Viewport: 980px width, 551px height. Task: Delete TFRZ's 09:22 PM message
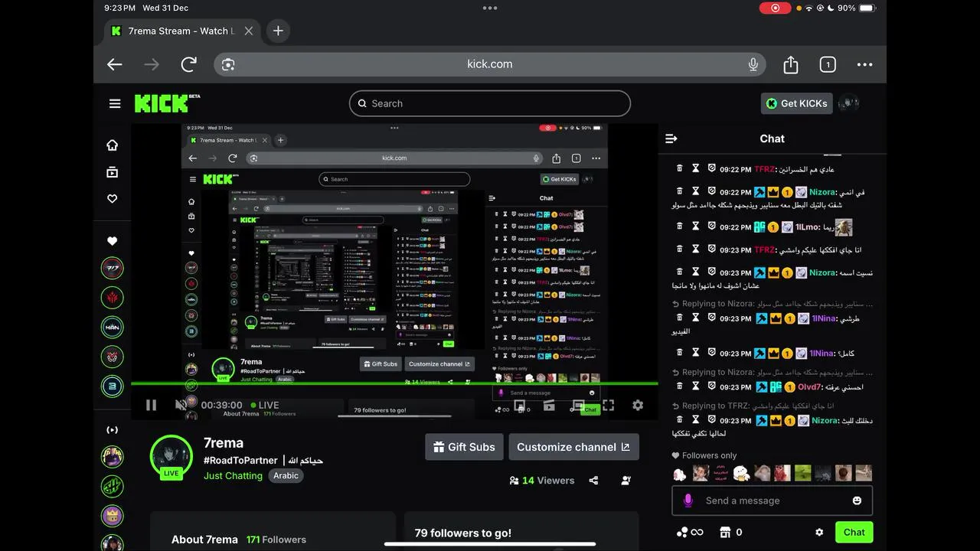point(679,168)
